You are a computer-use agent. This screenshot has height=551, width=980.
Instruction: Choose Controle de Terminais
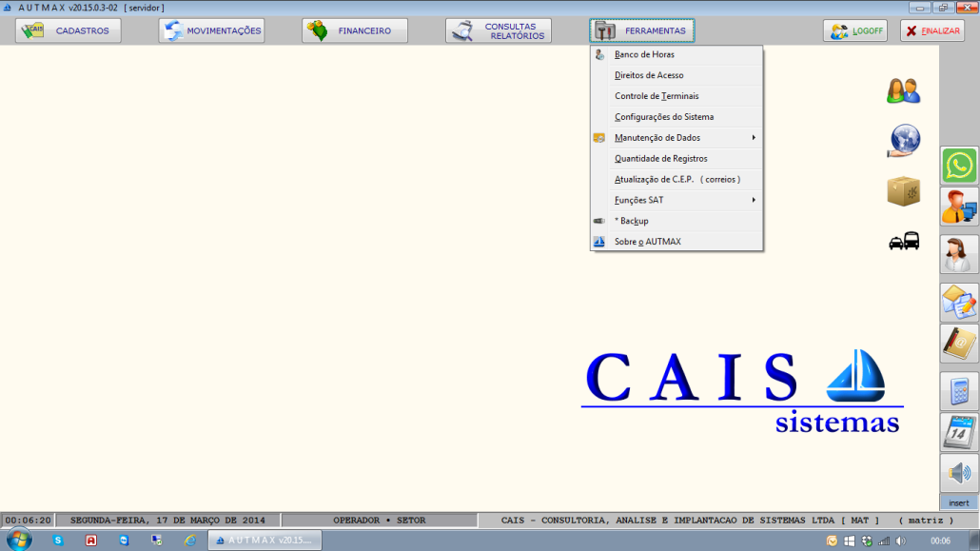click(x=676, y=96)
